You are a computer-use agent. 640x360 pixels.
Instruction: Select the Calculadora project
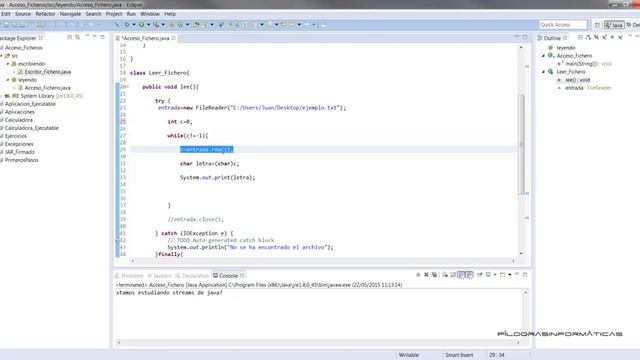(18, 120)
